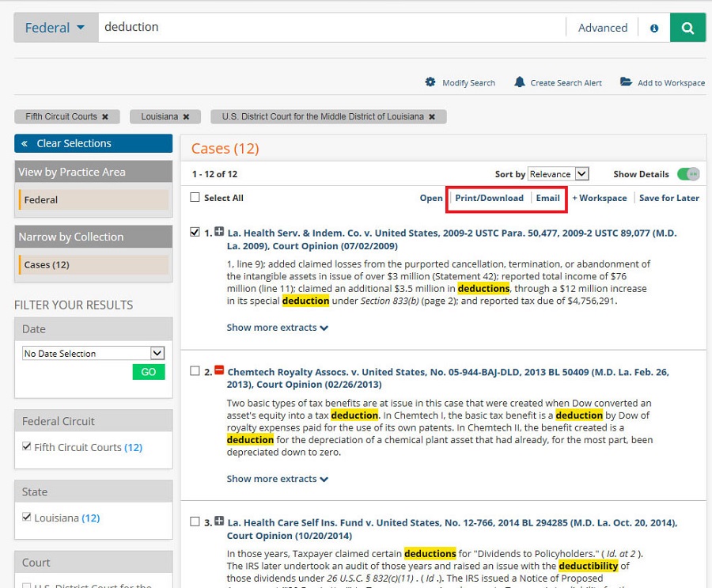Open the Federal search scope dropdown
The height and width of the screenshot is (588, 712).
(x=55, y=28)
